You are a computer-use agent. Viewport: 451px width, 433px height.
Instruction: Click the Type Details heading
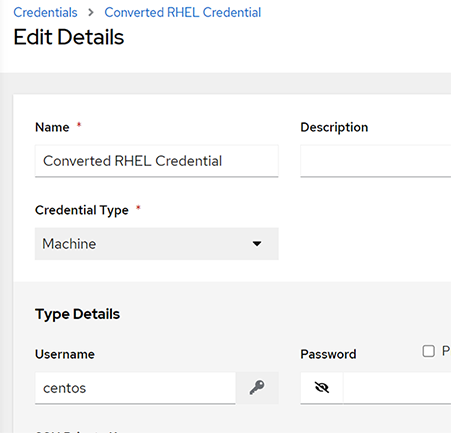pyautogui.click(x=77, y=314)
